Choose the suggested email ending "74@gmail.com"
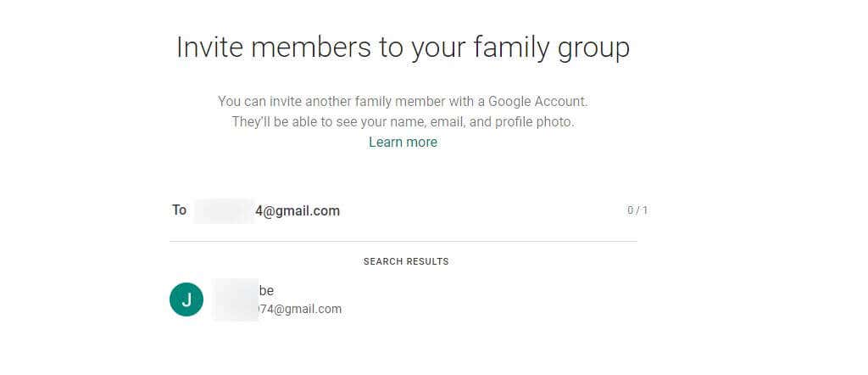Screen dimensions: 868x375 [x=300, y=310]
